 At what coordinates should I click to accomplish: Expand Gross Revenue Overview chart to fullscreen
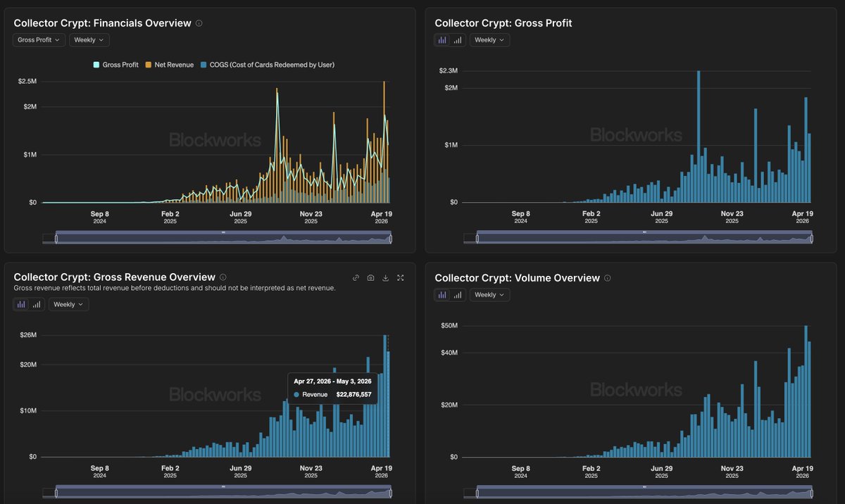(401, 278)
